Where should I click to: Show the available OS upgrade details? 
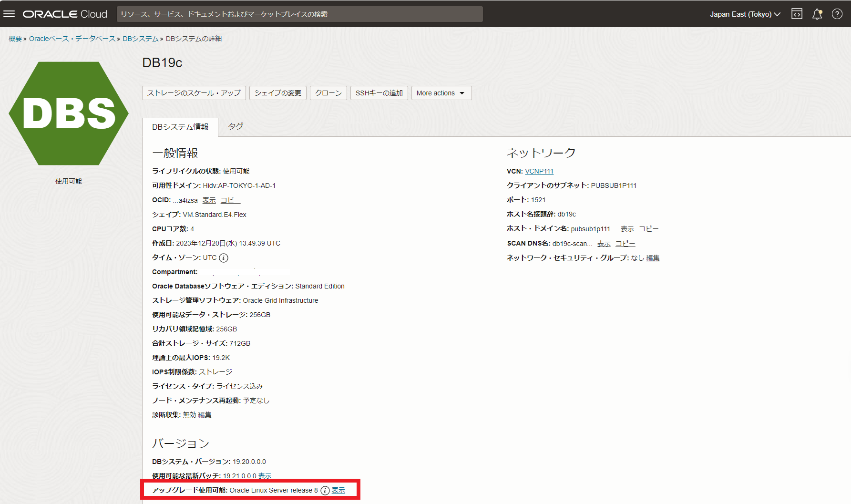338,490
